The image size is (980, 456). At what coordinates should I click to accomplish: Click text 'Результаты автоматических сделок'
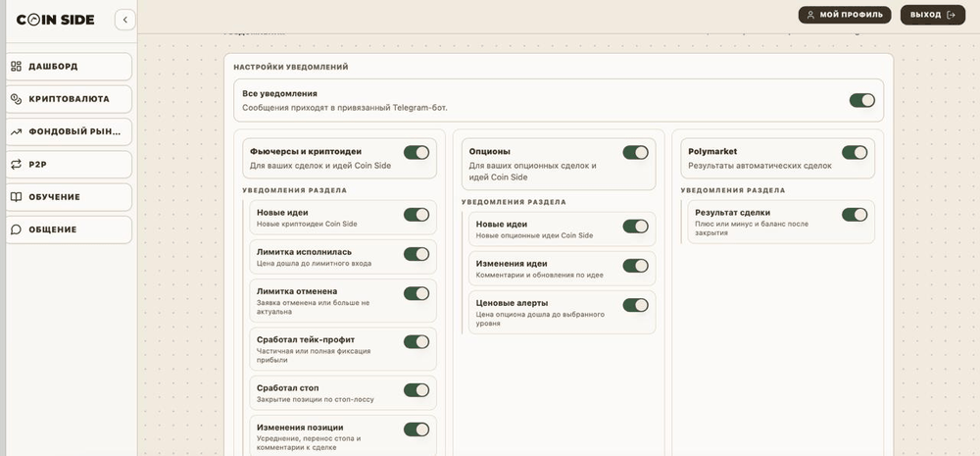tap(760, 166)
